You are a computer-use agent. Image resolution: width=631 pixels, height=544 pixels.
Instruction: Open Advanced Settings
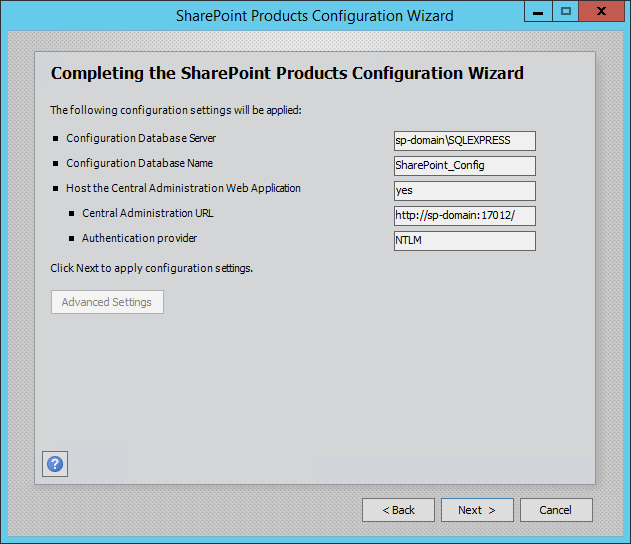coord(107,302)
